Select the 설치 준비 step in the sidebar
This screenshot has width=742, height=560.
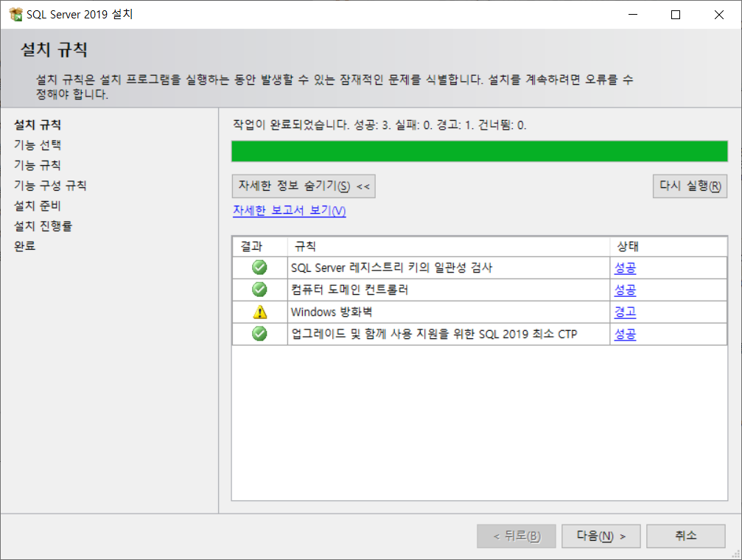tap(38, 206)
